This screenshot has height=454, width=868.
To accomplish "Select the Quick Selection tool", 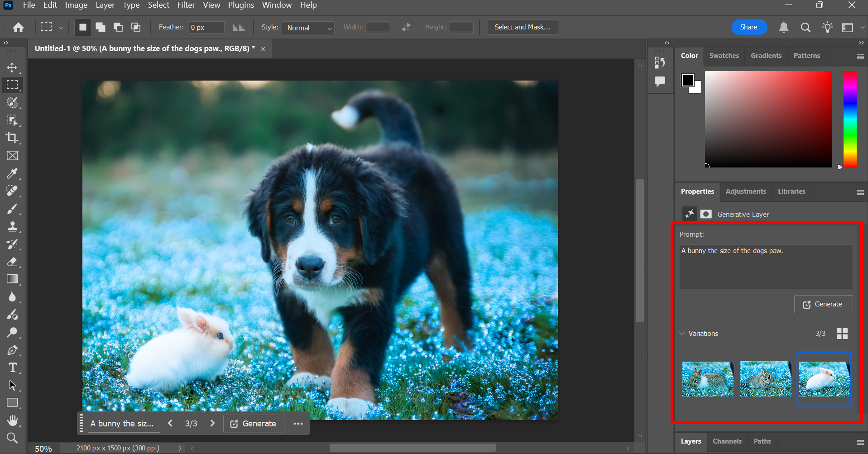I will click(x=12, y=102).
